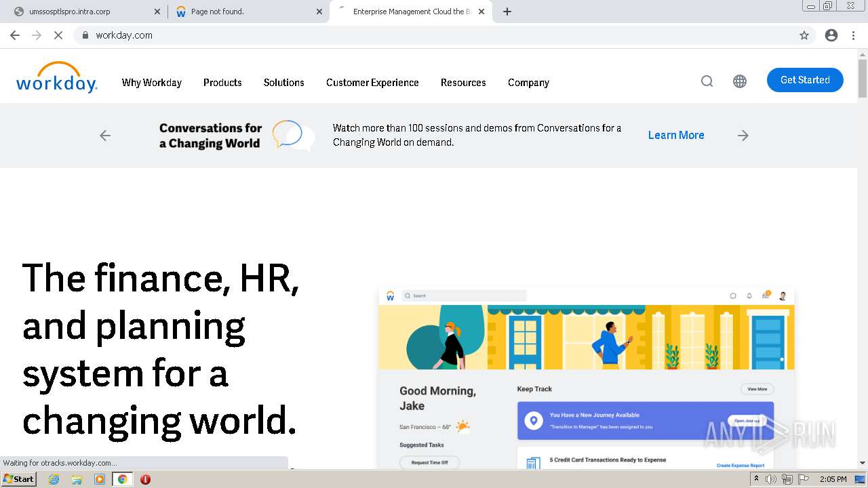Click the location pin journey icon
The width and height of the screenshot is (868, 488).
534,421
